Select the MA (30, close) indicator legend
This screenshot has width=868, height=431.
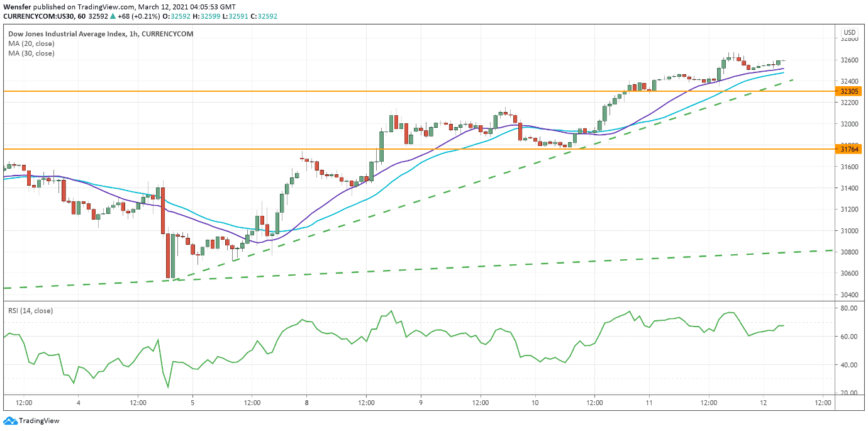[31, 53]
